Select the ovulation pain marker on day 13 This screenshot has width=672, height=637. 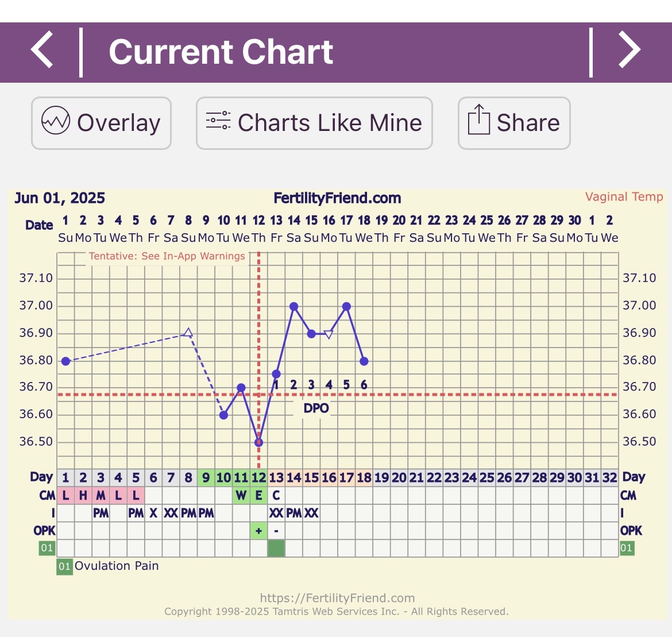pyautogui.click(x=276, y=549)
